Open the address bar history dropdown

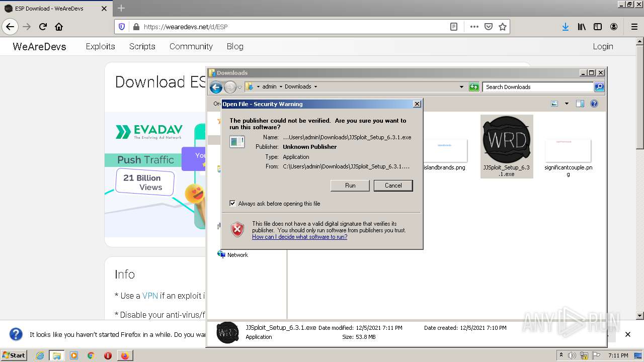(x=461, y=87)
